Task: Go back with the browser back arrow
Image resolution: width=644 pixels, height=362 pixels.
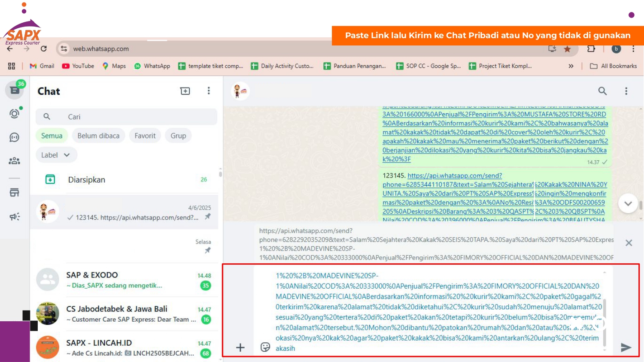Action: [9, 48]
